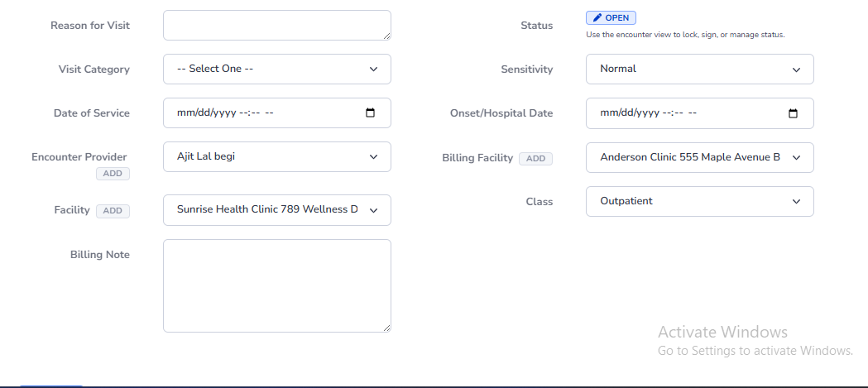Click ADD next to Billing Facility

pos(535,159)
